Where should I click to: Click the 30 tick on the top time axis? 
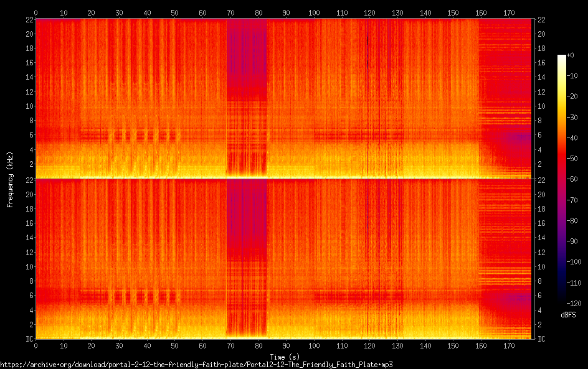pos(119,12)
